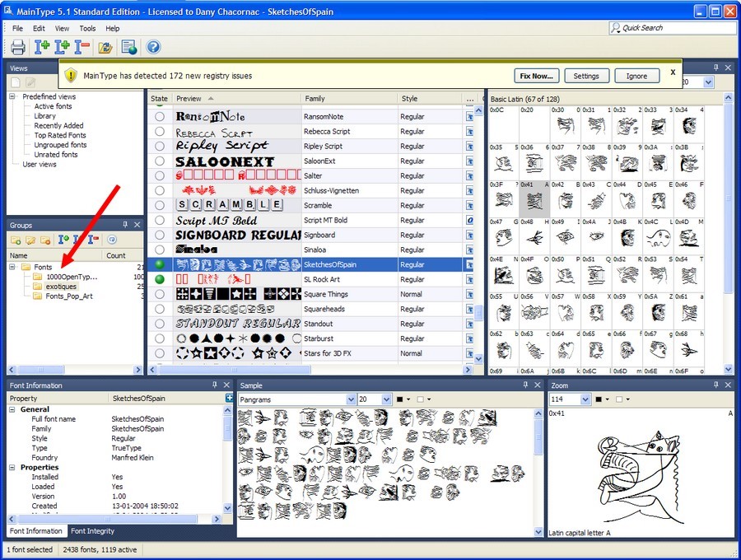This screenshot has width=741, height=560.
Task: Toggle the state circle for Rebecca Script
Action: click(160, 132)
